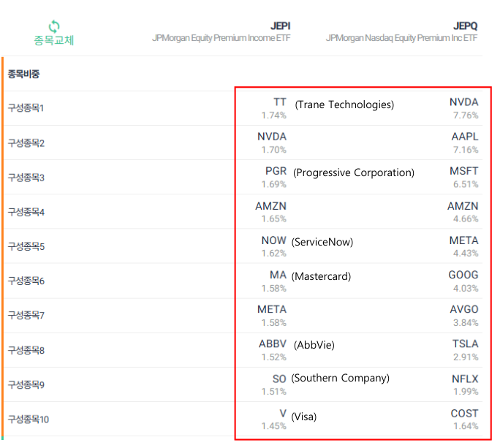Click the 구성종목6 row label
500x448 pixels.
point(26,281)
